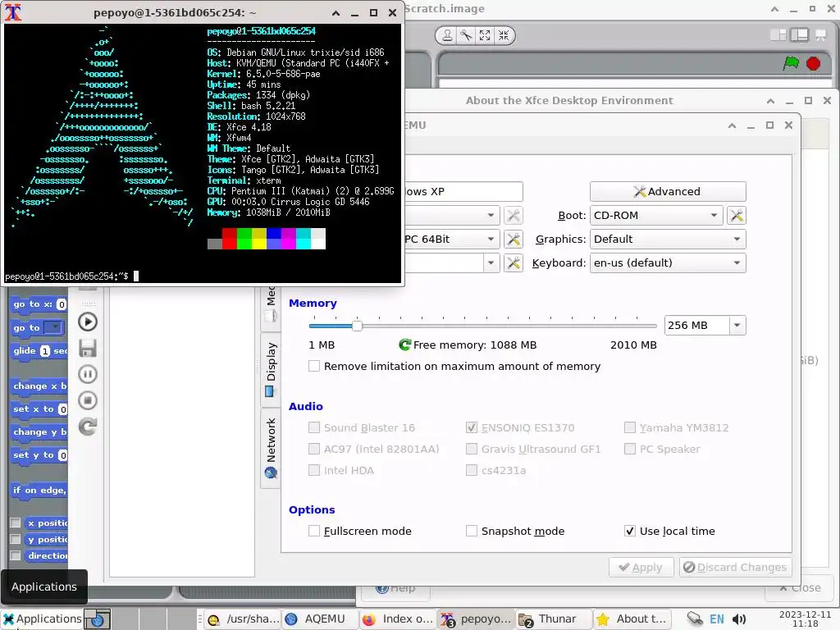Image resolution: width=840 pixels, height=630 pixels.
Task: Click wrench icon beside the PC 64Bit dropdown
Action: [514, 239]
